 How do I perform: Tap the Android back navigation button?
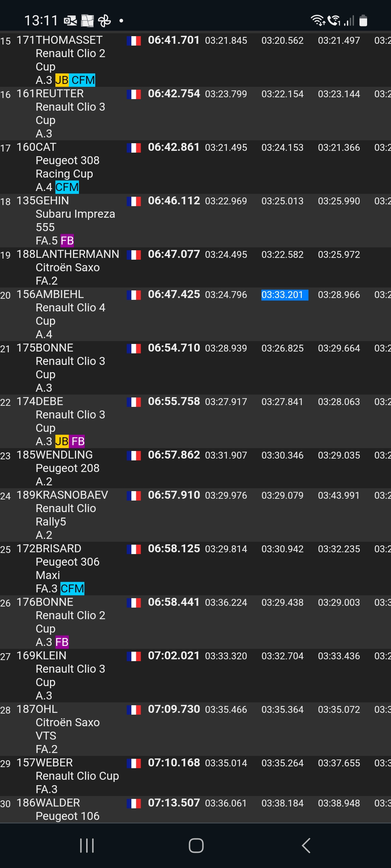coord(306,846)
